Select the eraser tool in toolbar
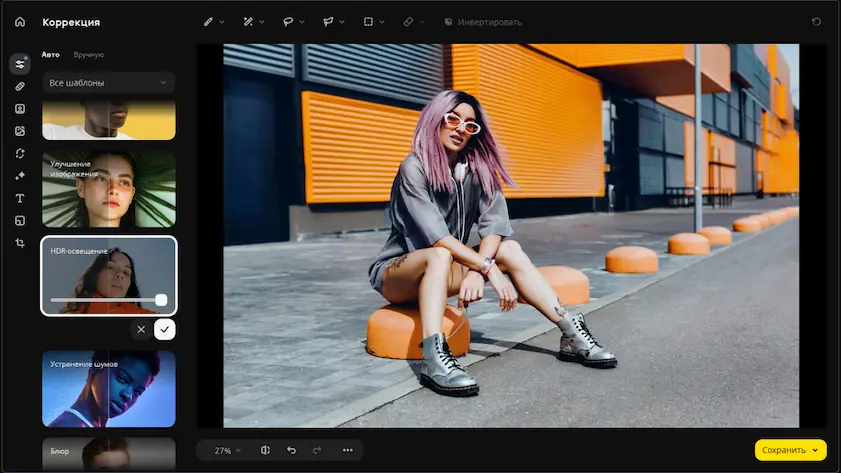Viewport: 841px width, 473px height. pyautogui.click(x=408, y=22)
